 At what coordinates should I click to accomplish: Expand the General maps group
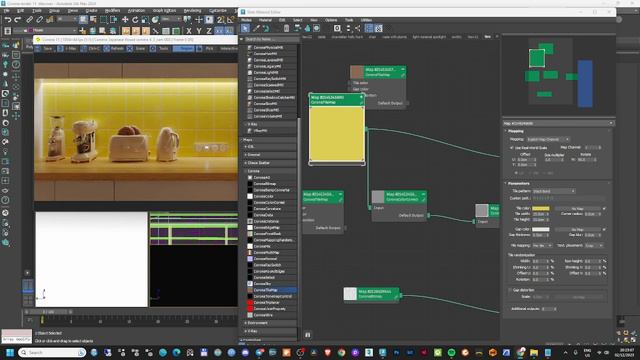(x=270, y=155)
